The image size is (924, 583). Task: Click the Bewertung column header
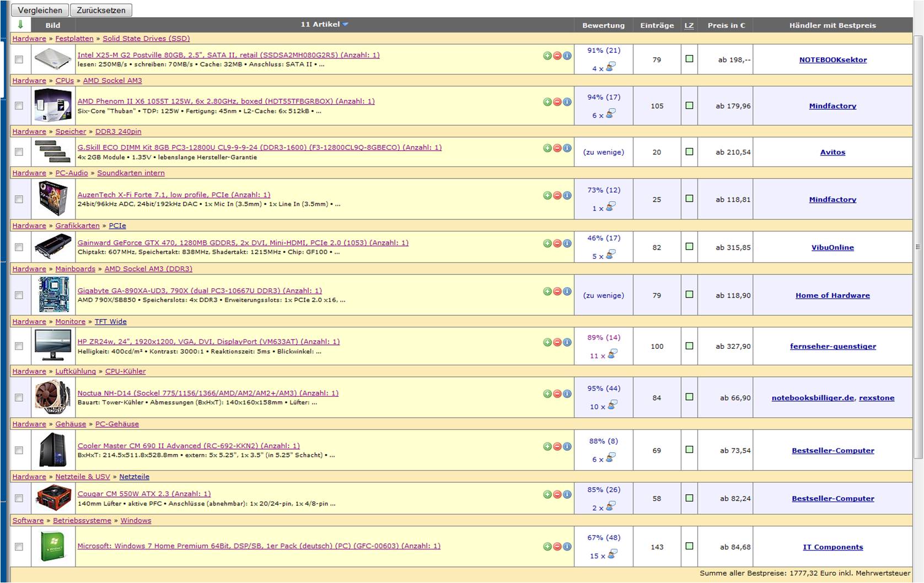604,25
